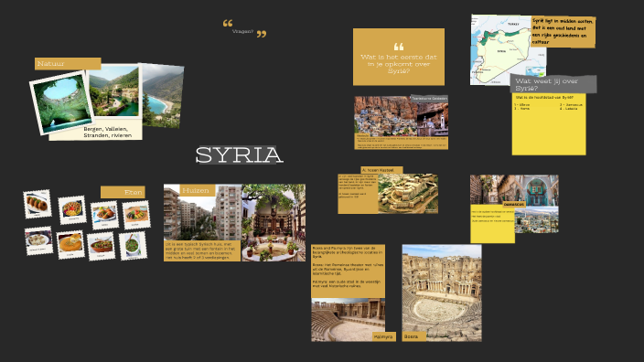Click the 'Al Hosn Kasteel' label

(x=381, y=170)
